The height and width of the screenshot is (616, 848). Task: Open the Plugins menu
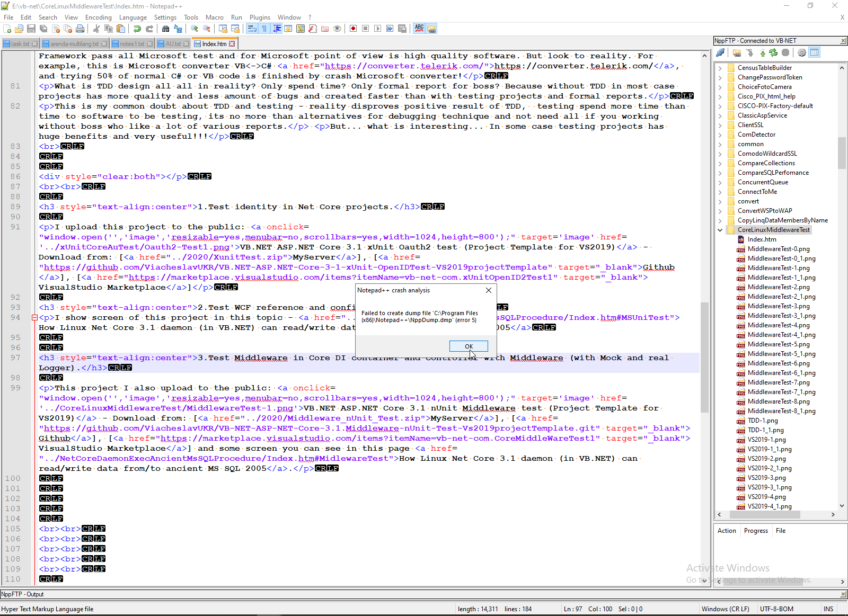click(x=260, y=17)
